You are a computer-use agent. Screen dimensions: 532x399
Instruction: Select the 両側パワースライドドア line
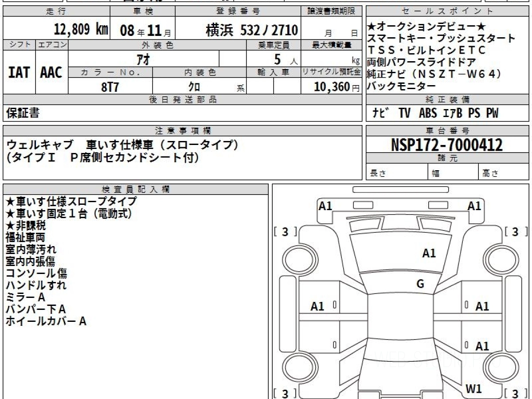(x=421, y=62)
